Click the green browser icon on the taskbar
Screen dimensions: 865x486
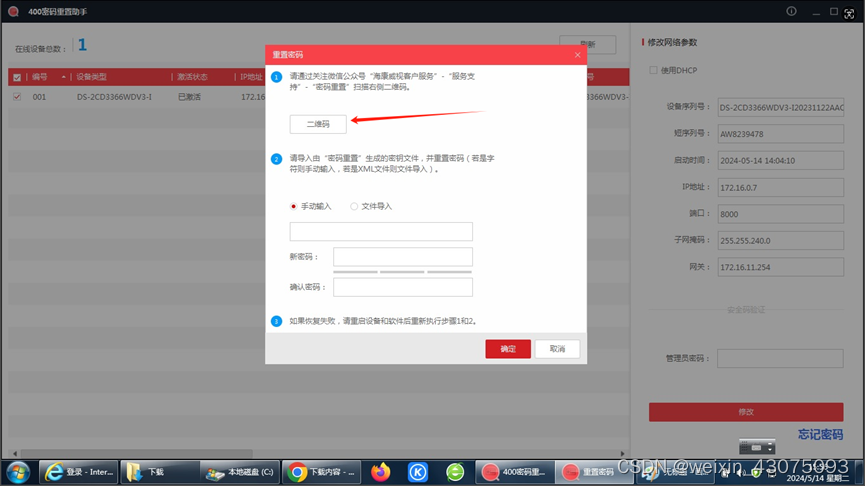455,472
